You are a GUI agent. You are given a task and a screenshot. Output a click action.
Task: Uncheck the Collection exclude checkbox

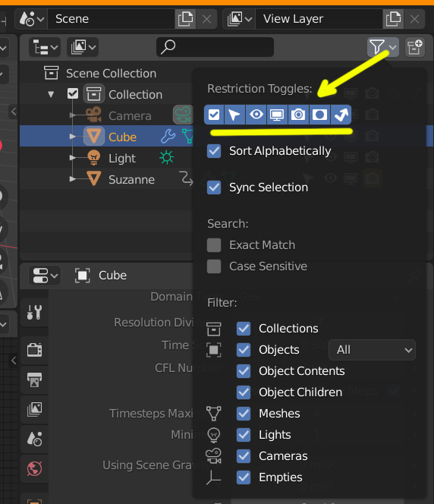pos(73,94)
